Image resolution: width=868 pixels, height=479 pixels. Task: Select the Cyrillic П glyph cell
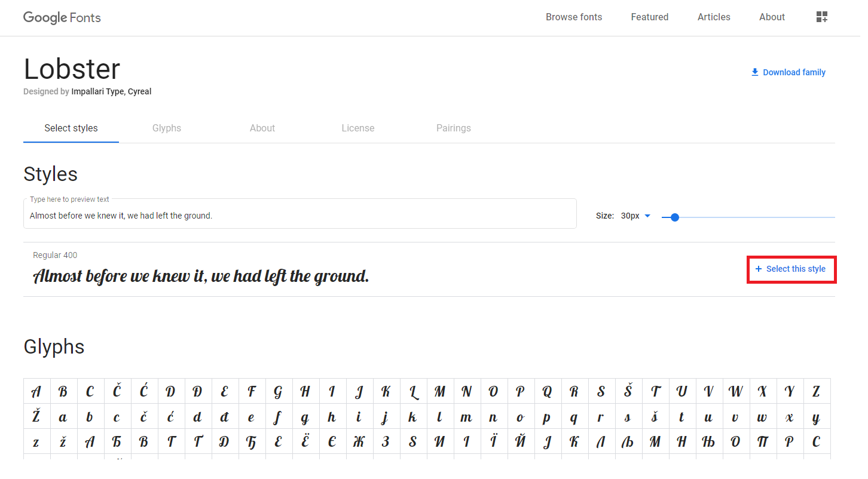pos(762,442)
